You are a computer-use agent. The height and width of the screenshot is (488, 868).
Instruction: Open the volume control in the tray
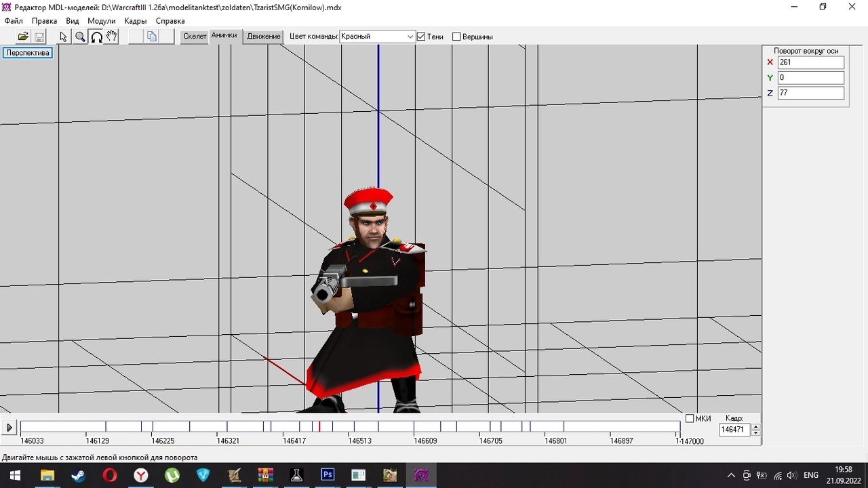pos(792,476)
